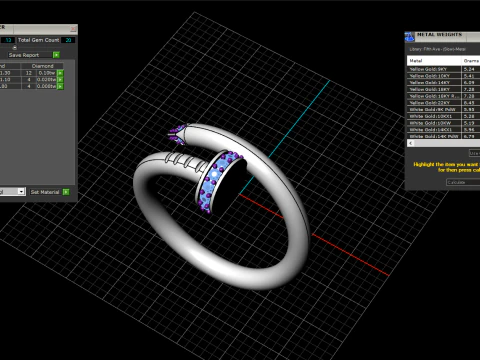Image resolution: width=480 pixels, height=360 pixels.
Task: Click green arrow on the 12-diamond row
Action: pyautogui.click(x=60, y=73)
